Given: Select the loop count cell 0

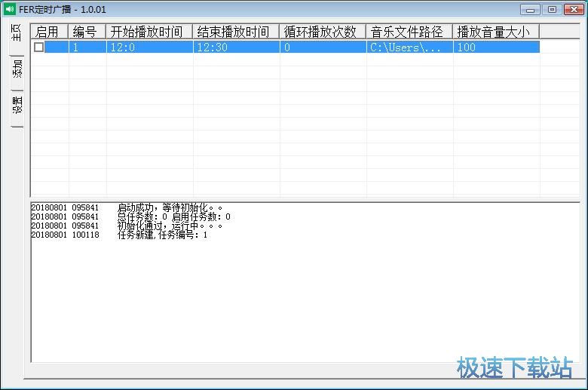Looking at the screenshot, I should (323, 47).
